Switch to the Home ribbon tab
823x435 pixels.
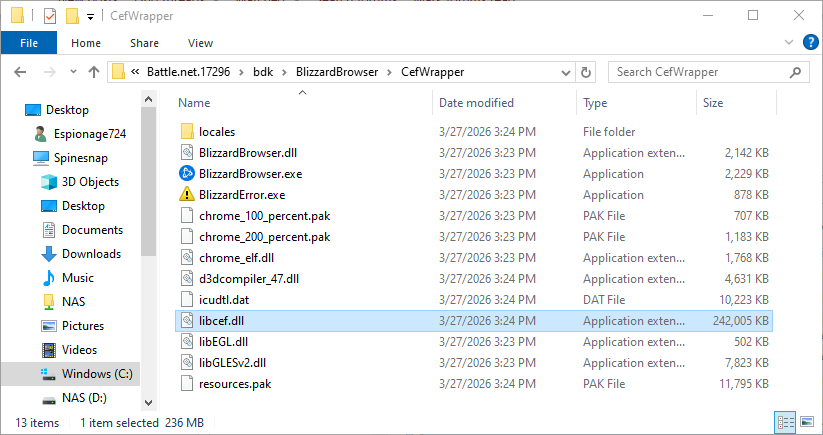click(86, 43)
